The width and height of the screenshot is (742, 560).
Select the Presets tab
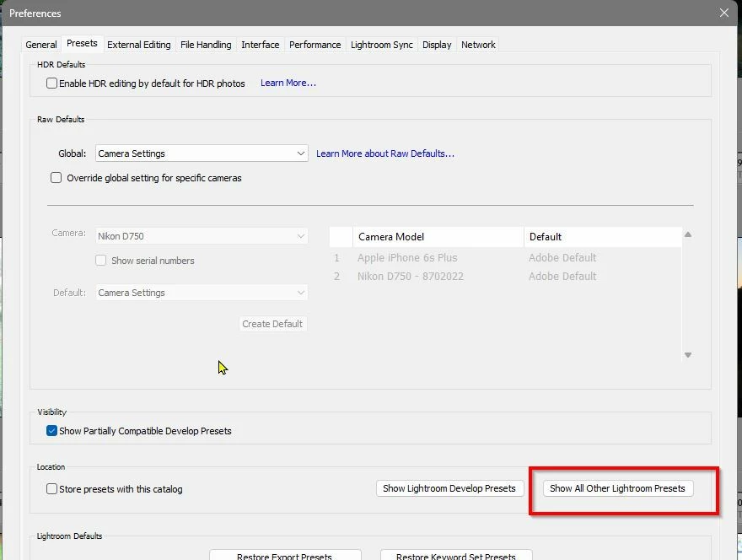click(82, 43)
